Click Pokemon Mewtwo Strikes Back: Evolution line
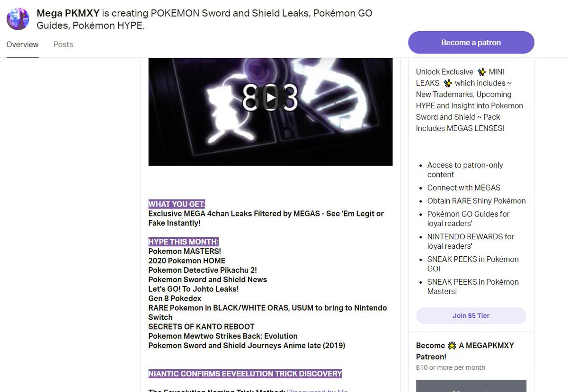 [x=223, y=336]
